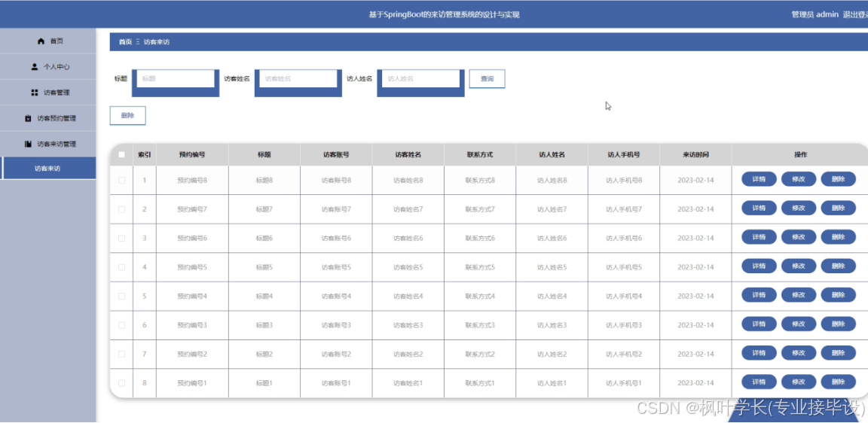This screenshot has width=868, height=423.
Task: Check the row checkbox for 预约编号2
Action: coord(122,354)
